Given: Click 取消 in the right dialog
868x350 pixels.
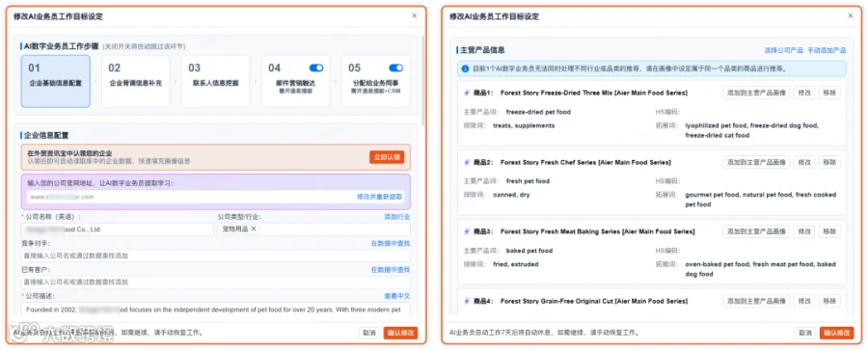Looking at the screenshot, I should pos(805,333).
